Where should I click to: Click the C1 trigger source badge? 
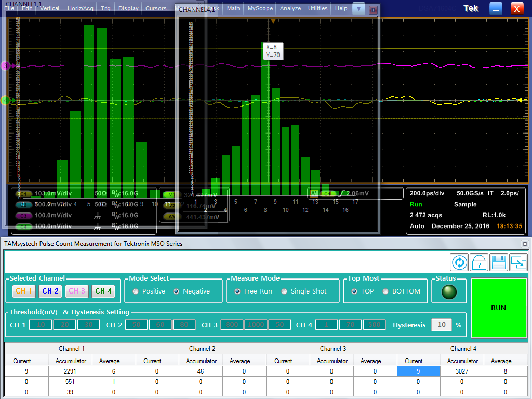pos(327,193)
